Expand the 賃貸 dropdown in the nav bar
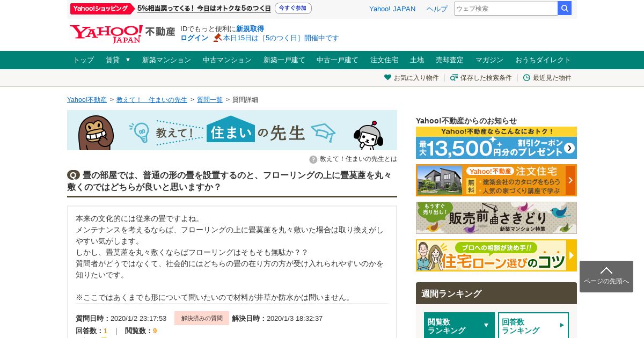This screenshot has height=338, width=644. [x=118, y=60]
